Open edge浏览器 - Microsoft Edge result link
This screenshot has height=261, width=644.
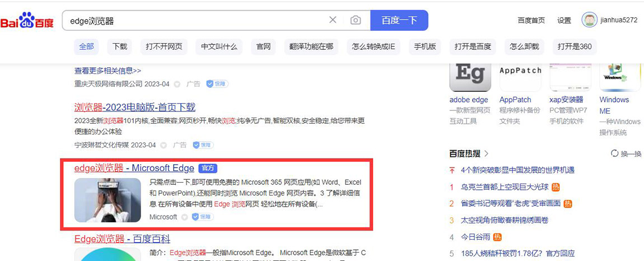pyautogui.click(x=134, y=168)
